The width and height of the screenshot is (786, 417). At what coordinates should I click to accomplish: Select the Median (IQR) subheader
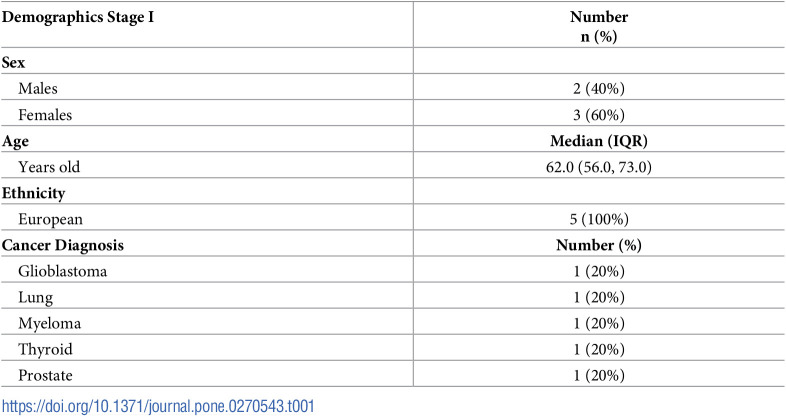pos(599,141)
